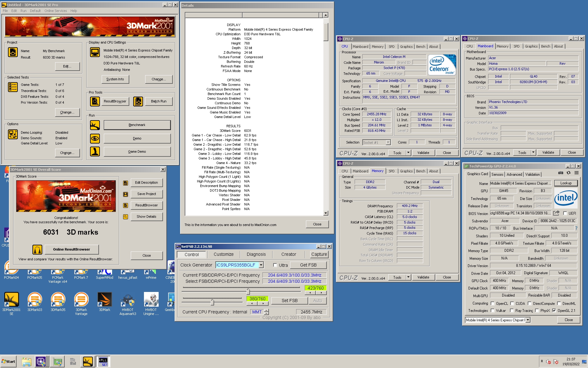This screenshot has width=588, height=368.
Task: Toggle the PhysX checkbox
Action: (537, 311)
